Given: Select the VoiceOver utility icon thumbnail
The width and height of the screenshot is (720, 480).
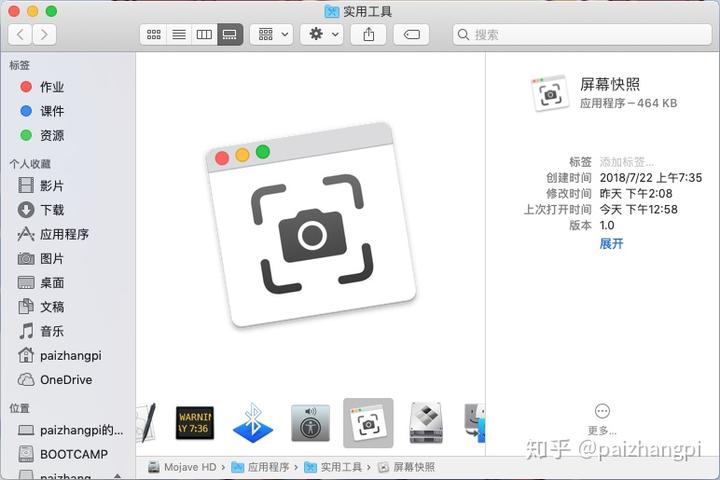Looking at the screenshot, I should tap(310, 423).
